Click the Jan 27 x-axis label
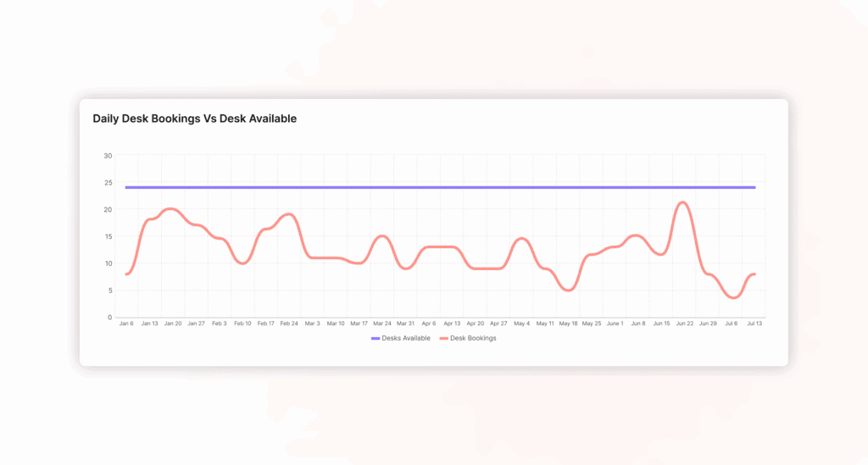Image resolution: width=868 pixels, height=465 pixels. pyautogui.click(x=196, y=324)
